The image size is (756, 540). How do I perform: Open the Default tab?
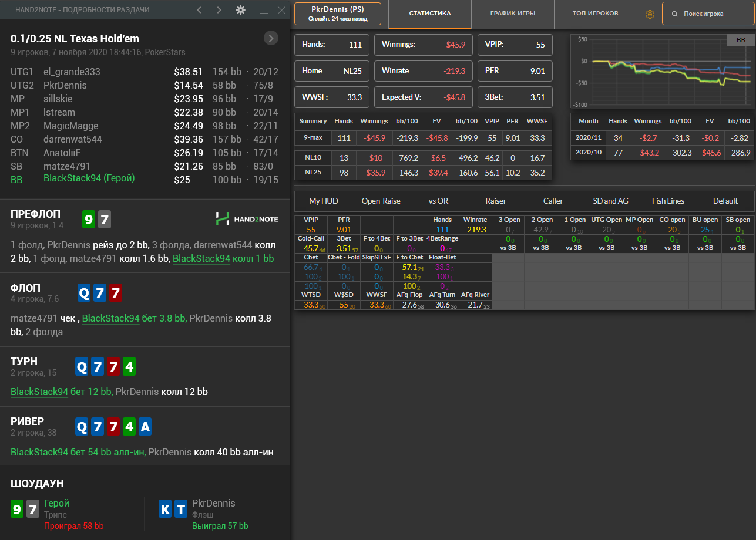[725, 201]
